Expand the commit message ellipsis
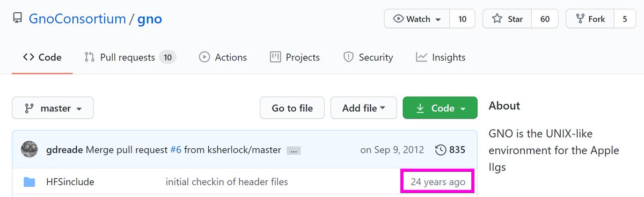Screen dimensions: 644x197 pos(294,151)
